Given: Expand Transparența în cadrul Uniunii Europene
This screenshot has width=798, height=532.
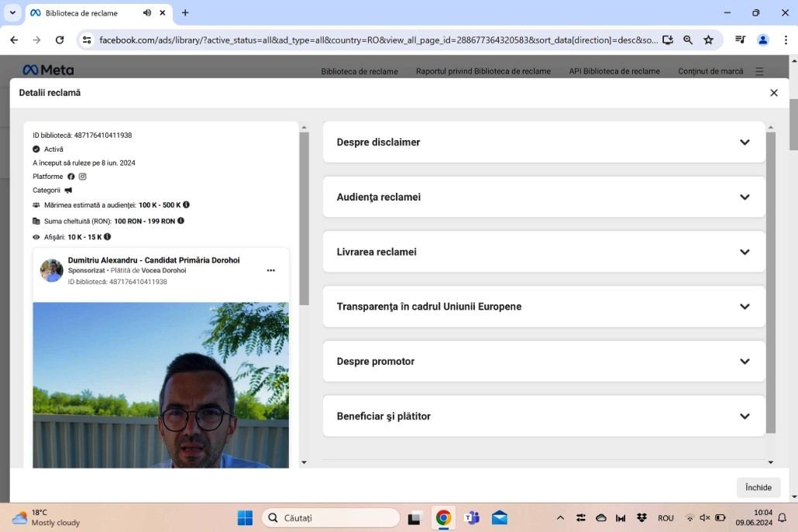Looking at the screenshot, I should pos(543,307).
